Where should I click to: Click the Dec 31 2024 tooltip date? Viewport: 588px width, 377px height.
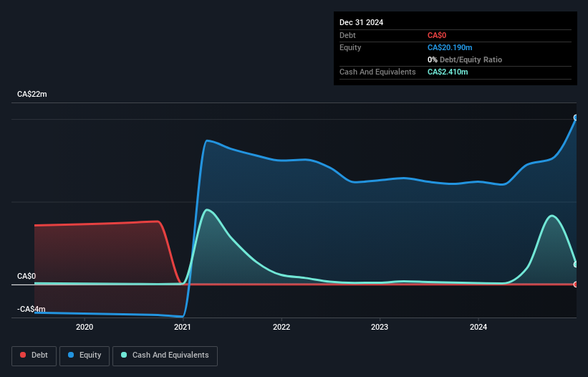(x=361, y=22)
